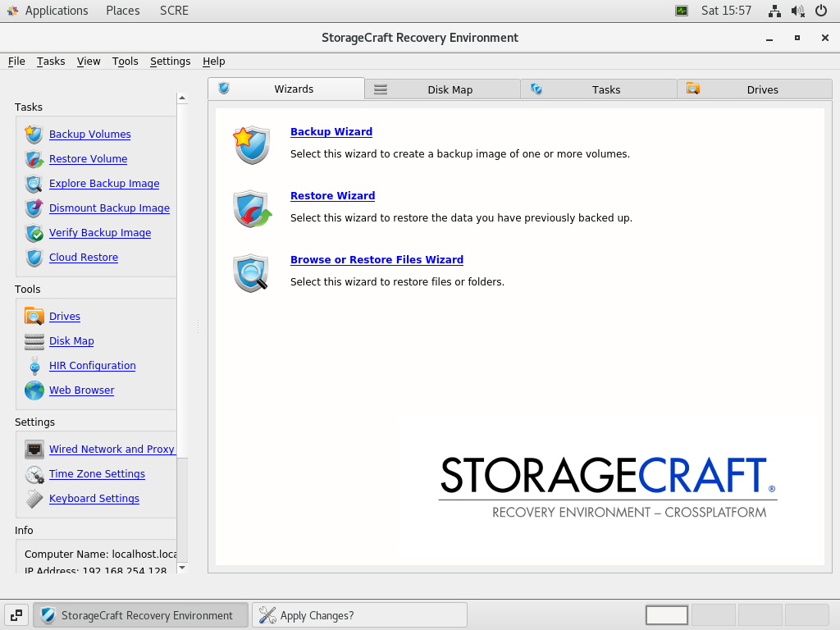Screen dimensions: 840x630
Task: Open the View menu
Action: [89, 61]
